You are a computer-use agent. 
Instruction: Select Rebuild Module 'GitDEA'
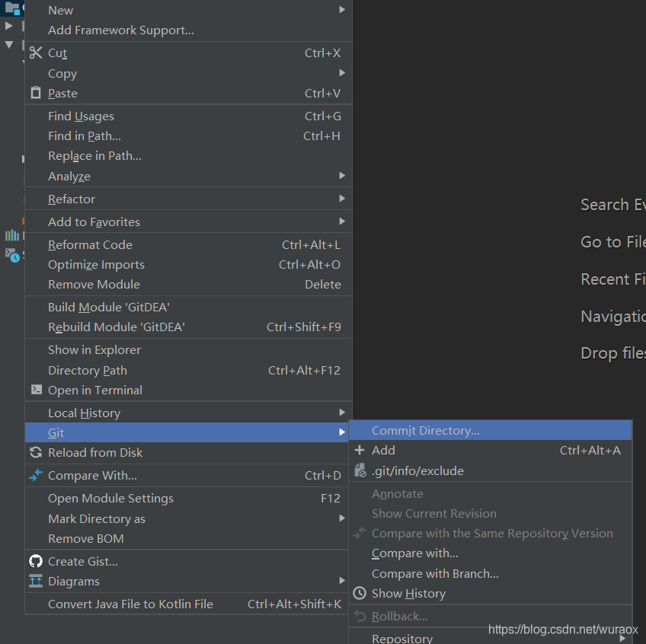pyautogui.click(x=188, y=327)
